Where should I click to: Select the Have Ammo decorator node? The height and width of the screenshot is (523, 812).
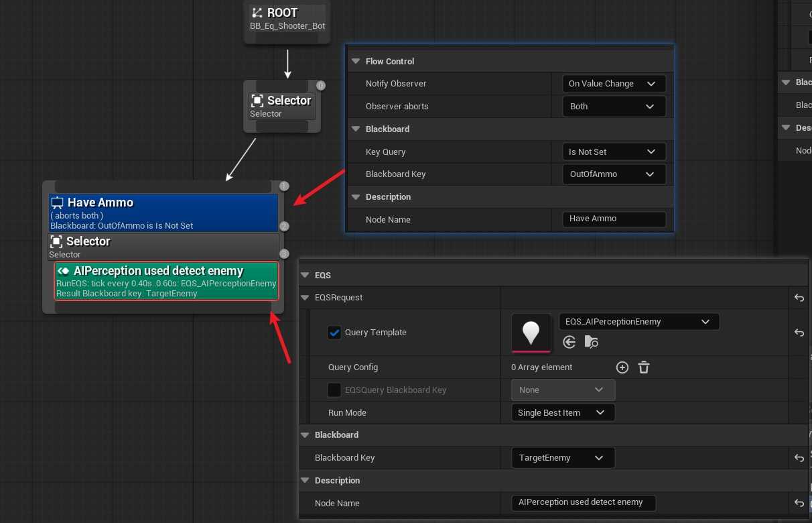[163, 213]
